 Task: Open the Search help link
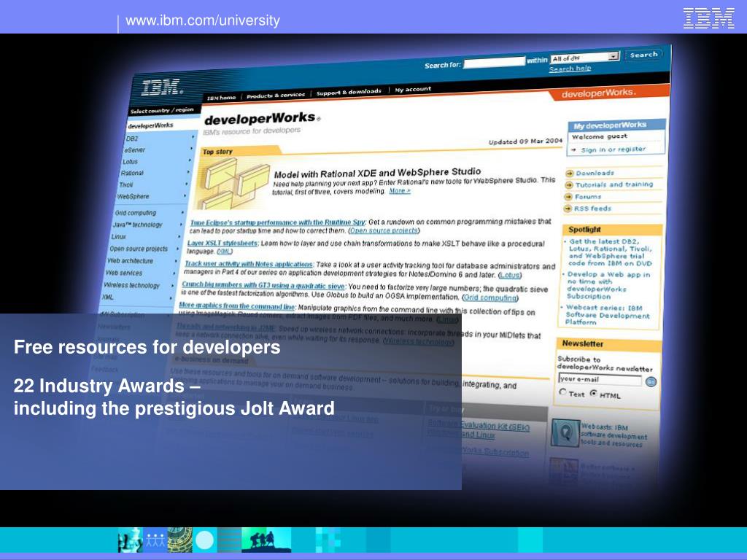click(x=570, y=69)
